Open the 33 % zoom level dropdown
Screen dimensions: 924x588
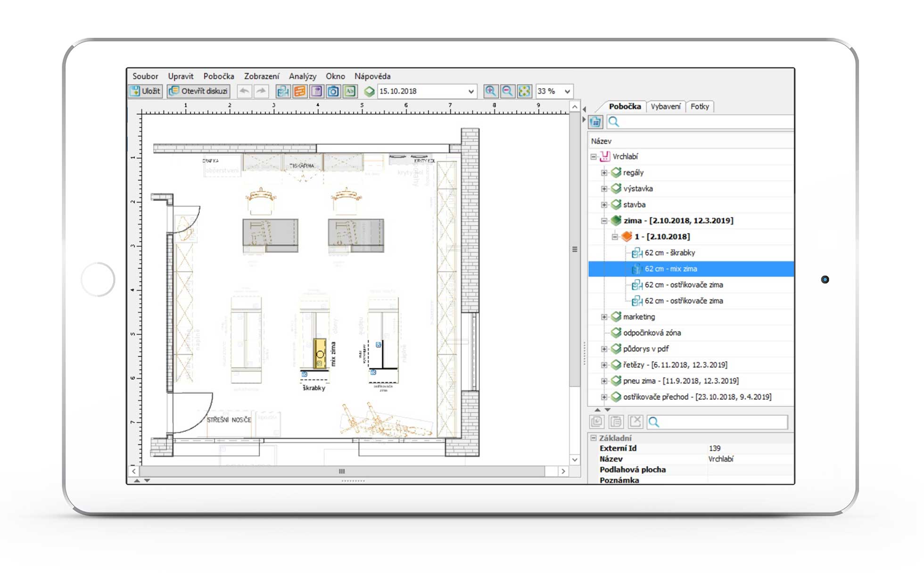[567, 91]
